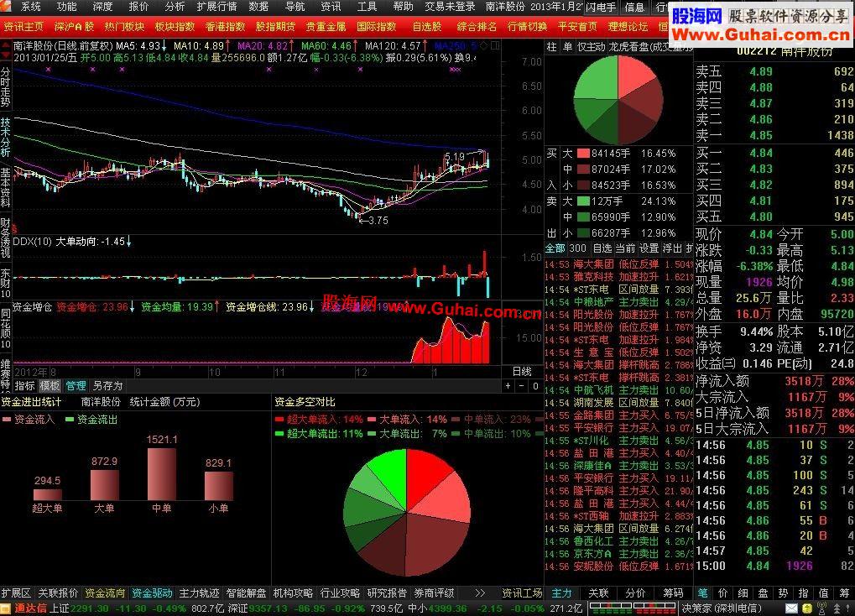Click the red up arrow at chart corner
The height and width of the screenshot is (616, 855).
click(x=6, y=45)
